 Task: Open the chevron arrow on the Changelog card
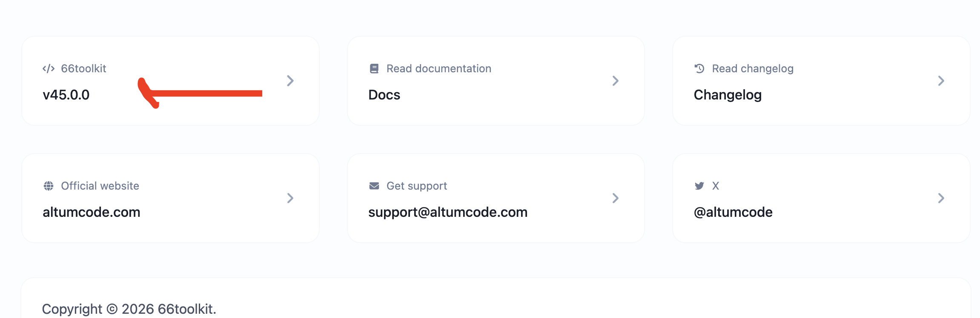941,81
